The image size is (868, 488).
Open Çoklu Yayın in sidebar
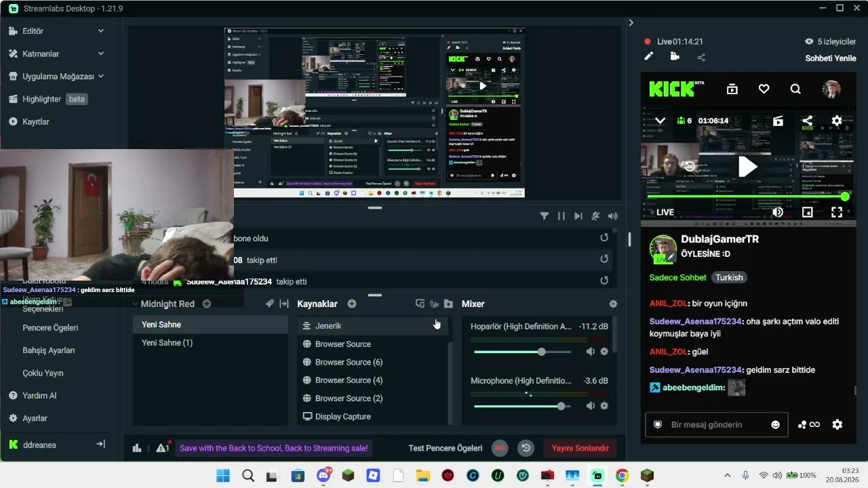[43, 373]
